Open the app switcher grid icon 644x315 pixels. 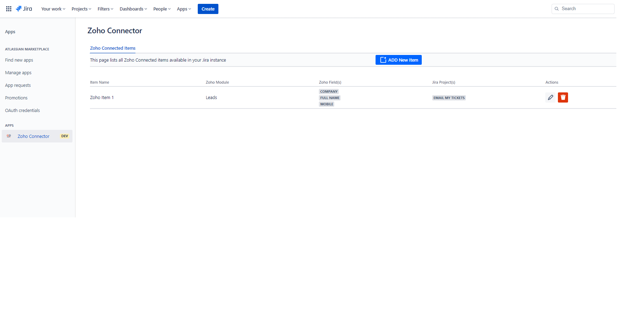point(9,9)
